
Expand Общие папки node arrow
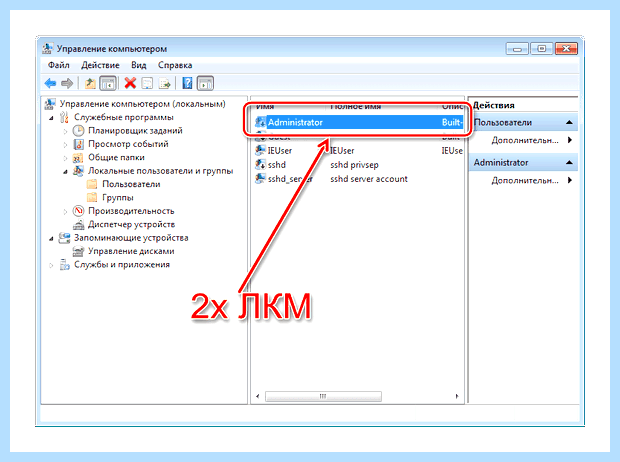point(65,158)
